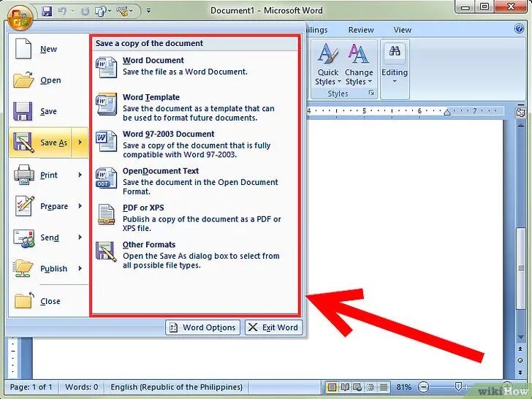Choose Save from the Office menu
The width and height of the screenshot is (532, 399).
48,112
